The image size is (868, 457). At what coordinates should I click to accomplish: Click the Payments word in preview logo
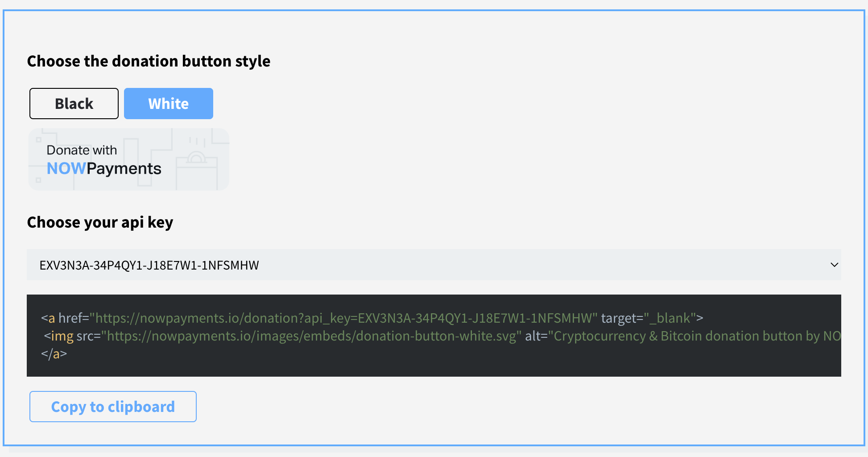[124, 169]
